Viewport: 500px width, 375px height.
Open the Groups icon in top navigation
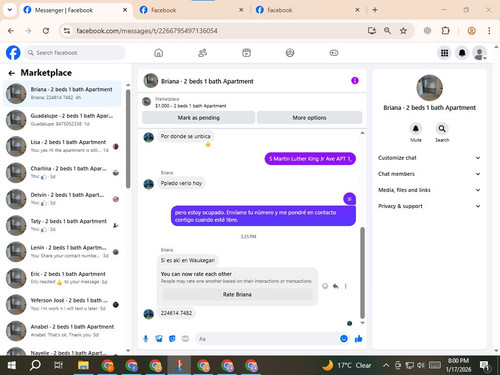290,53
